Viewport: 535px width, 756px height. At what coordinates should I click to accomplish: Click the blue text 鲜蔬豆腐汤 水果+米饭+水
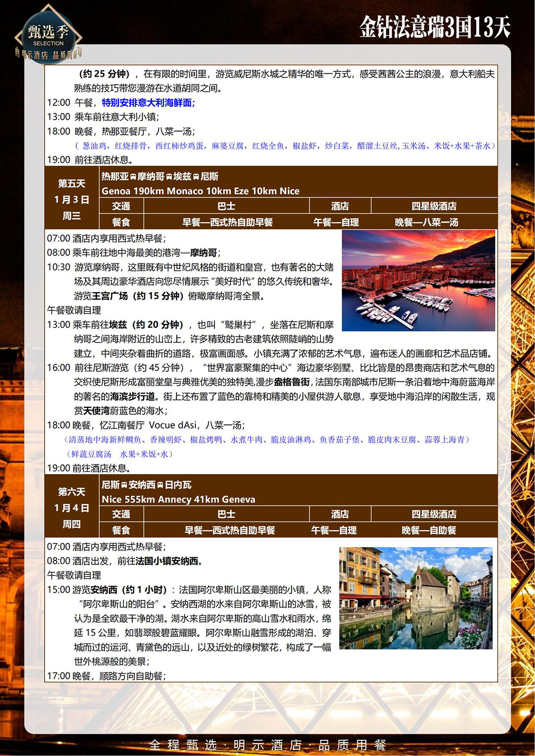point(119,454)
